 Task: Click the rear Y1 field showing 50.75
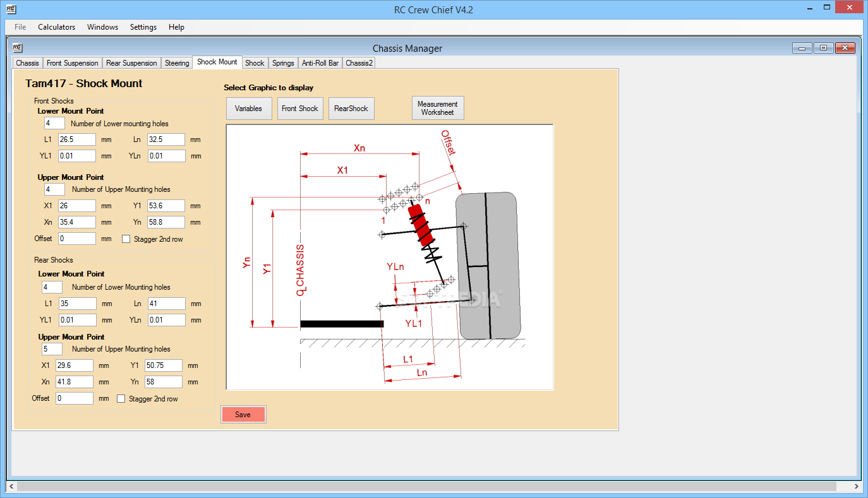(x=164, y=365)
